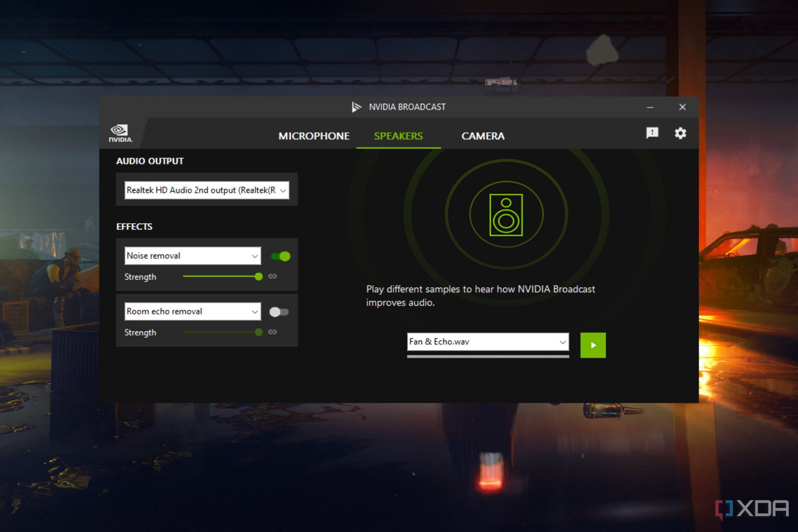Open the Fan & Echo.wav sample dropdown
Image resolution: width=798 pixels, height=532 pixels.
point(488,342)
